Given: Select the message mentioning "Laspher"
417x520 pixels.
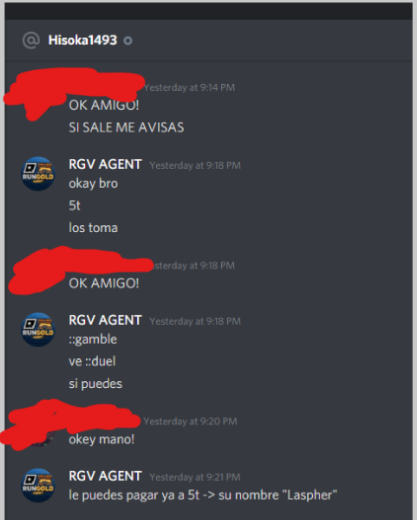Looking at the screenshot, I should pos(203,495).
